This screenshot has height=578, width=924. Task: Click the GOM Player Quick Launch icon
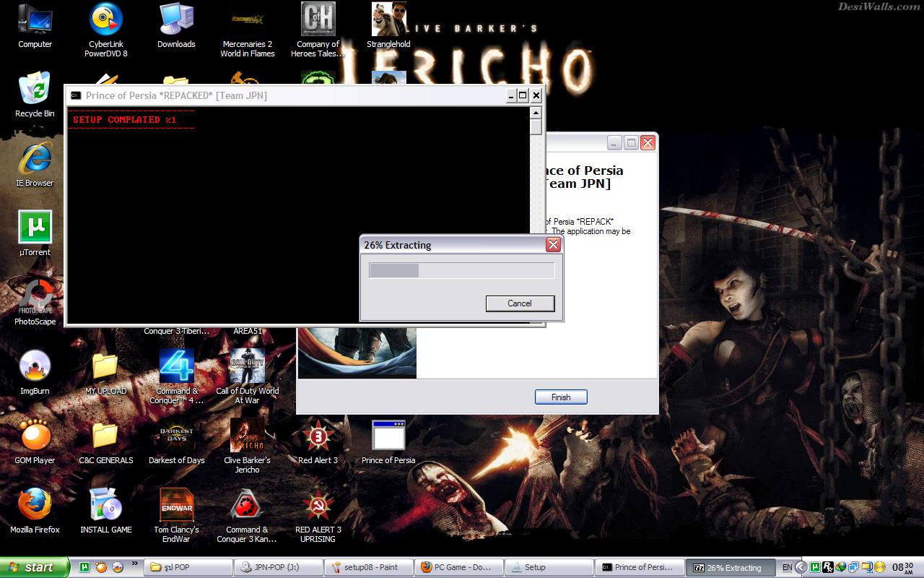coord(101,567)
